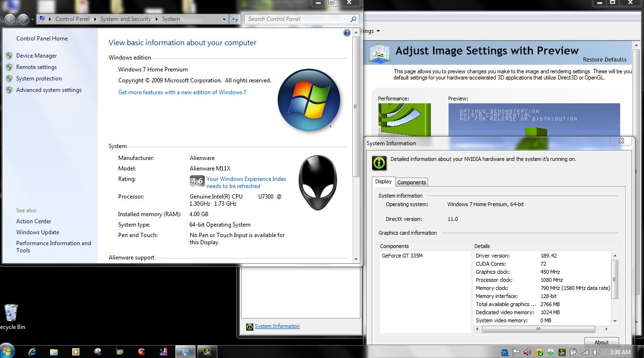The image size is (644, 358).
Task: Open colorful stacked-blocks taskbar icon
Action: [164, 352]
